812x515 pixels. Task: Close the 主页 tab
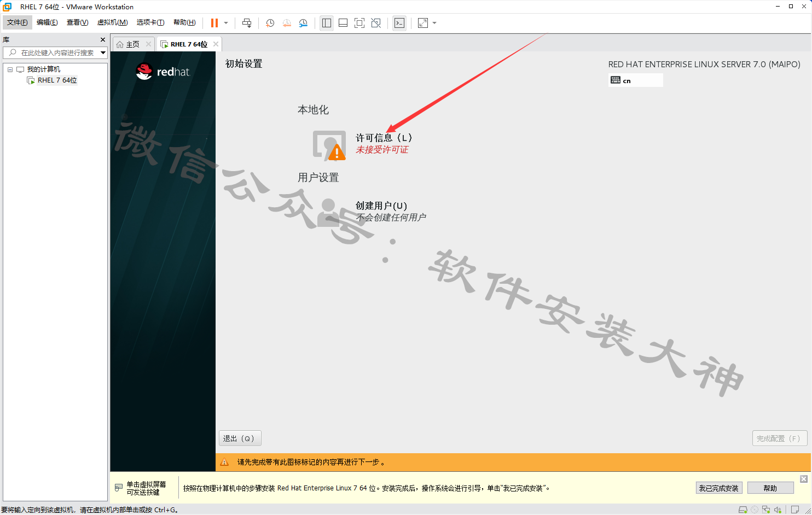(x=148, y=44)
